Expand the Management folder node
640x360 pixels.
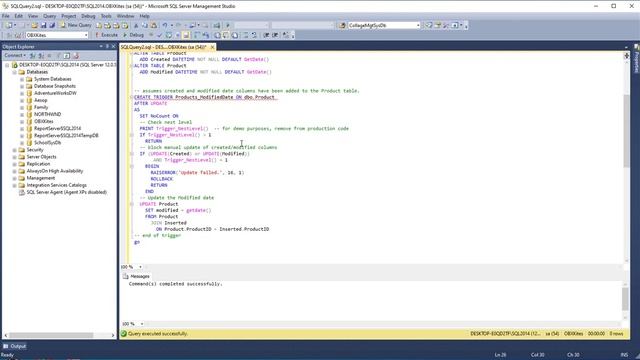point(15,178)
